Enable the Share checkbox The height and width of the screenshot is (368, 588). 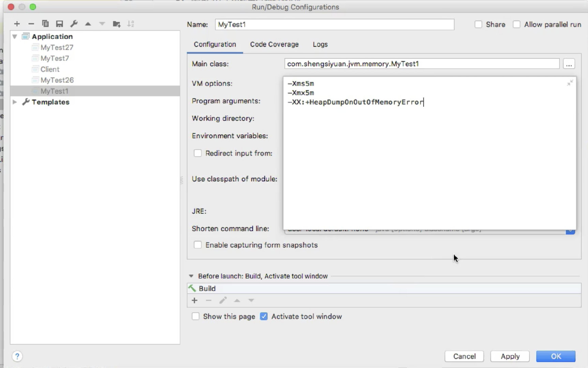point(478,25)
